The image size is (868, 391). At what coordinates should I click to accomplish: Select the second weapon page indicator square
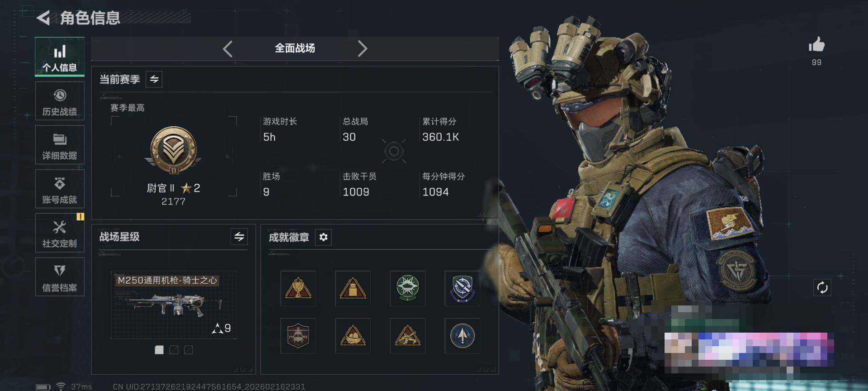point(174,350)
